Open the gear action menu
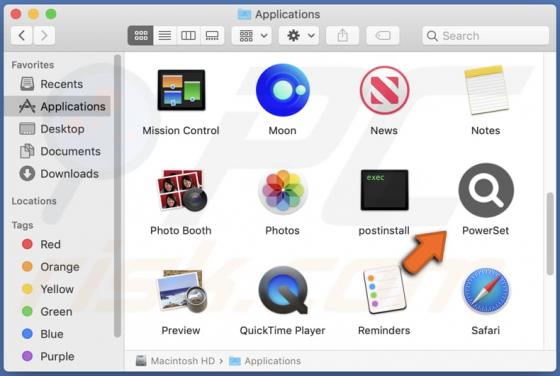Image resolution: width=560 pixels, height=376 pixels. pos(299,35)
